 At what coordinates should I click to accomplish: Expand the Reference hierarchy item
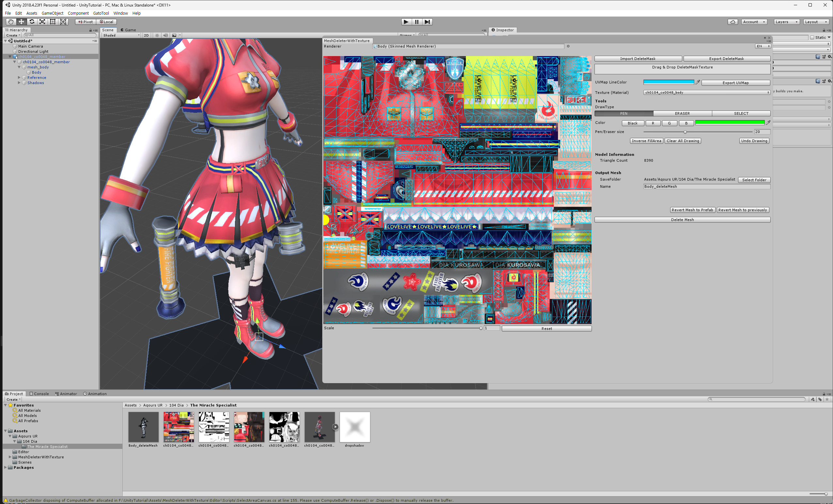coord(19,78)
